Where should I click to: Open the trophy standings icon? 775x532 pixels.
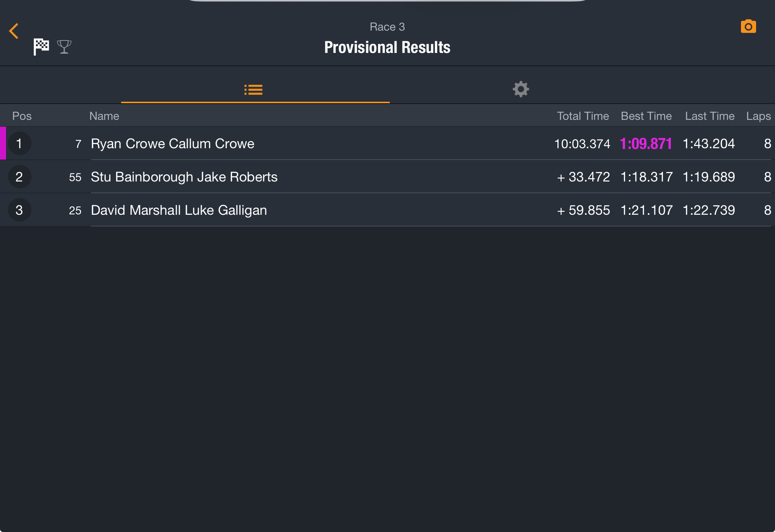[64, 47]
